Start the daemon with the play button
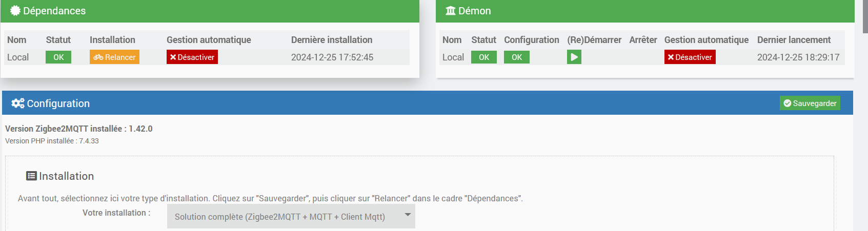The width and height of the screenshot is (868, 231). pyautogui.click(x=574, y=57)
